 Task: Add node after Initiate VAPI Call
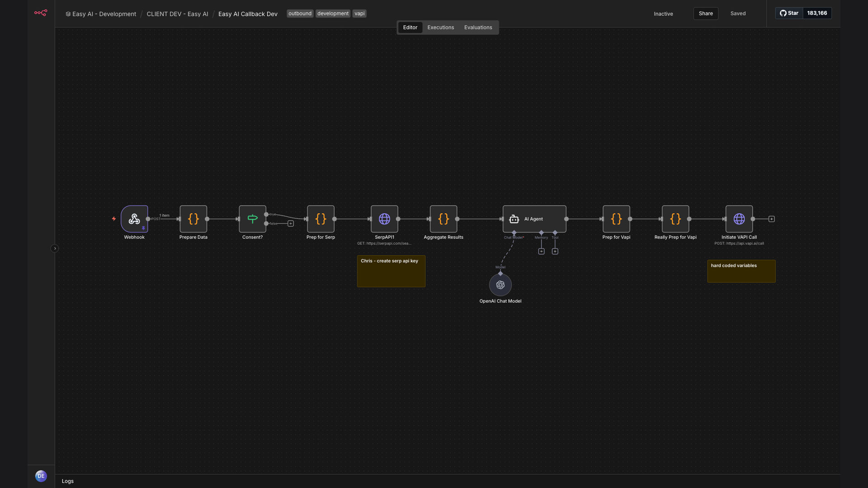point(772,219)
